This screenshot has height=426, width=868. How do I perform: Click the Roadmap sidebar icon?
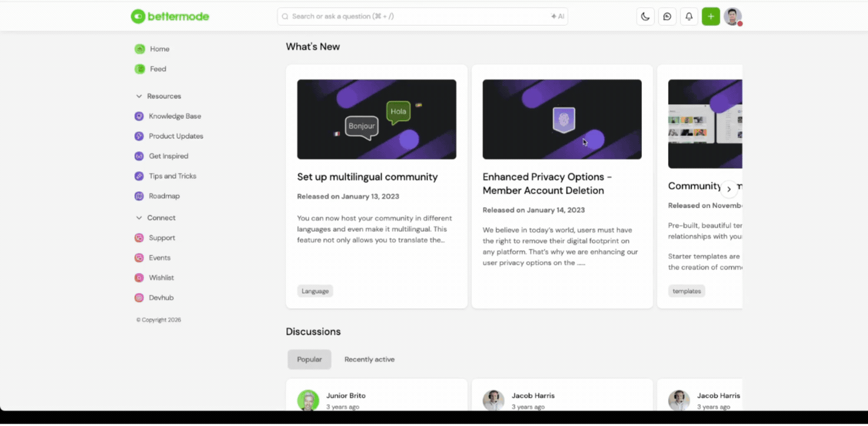click(139, 197)
